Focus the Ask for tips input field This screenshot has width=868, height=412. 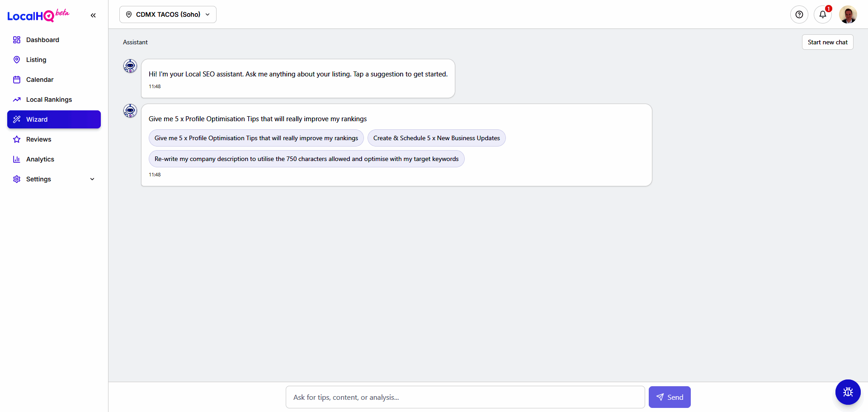(x=465, y=397)
